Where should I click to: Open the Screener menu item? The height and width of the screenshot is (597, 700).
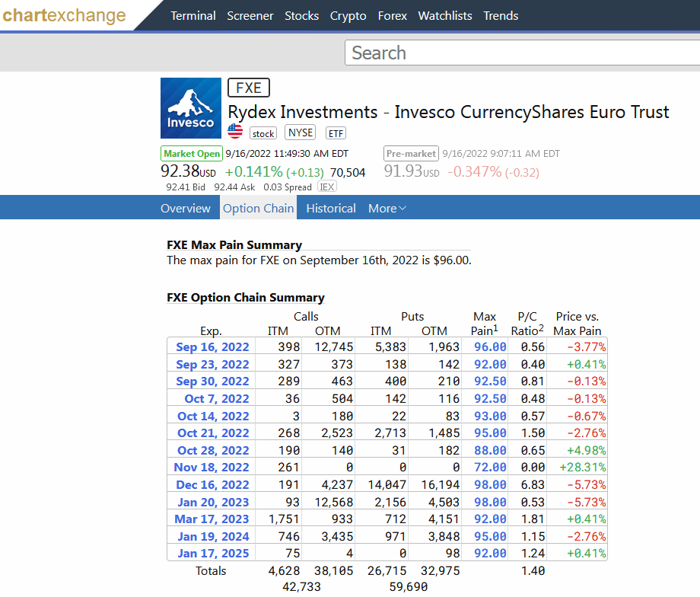coord(250,15)
